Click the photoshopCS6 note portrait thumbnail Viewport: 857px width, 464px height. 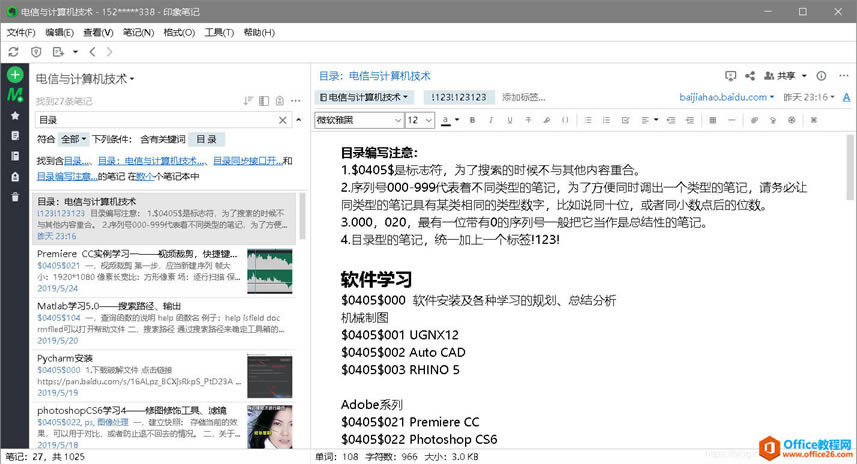[x=269, y=426]
